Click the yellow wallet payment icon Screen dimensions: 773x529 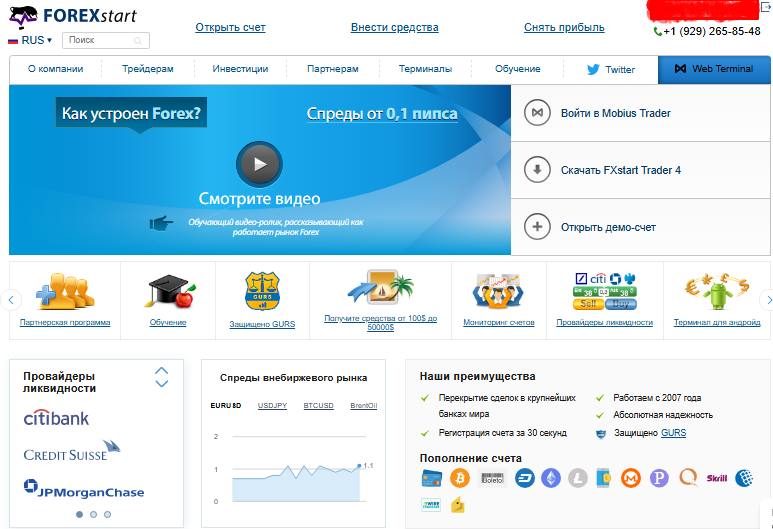(x=458, y=505)
